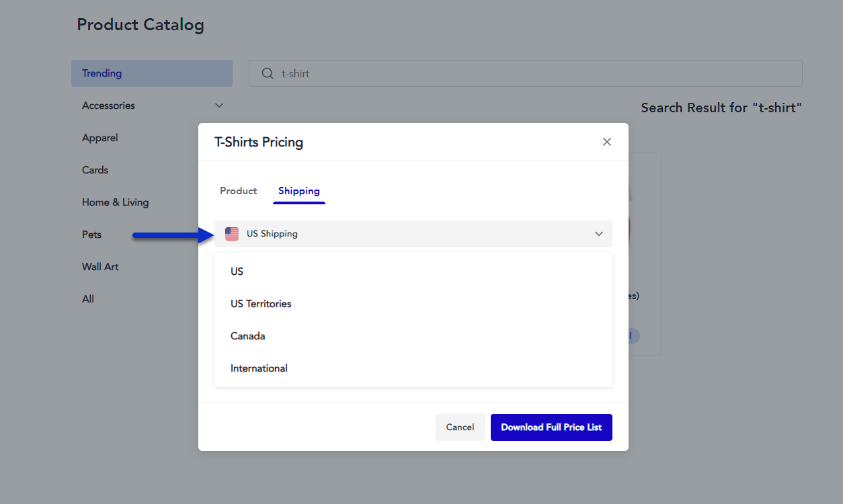Open the Wall Art category
This screenshot has height=504, width=843.
click(100, 267)
